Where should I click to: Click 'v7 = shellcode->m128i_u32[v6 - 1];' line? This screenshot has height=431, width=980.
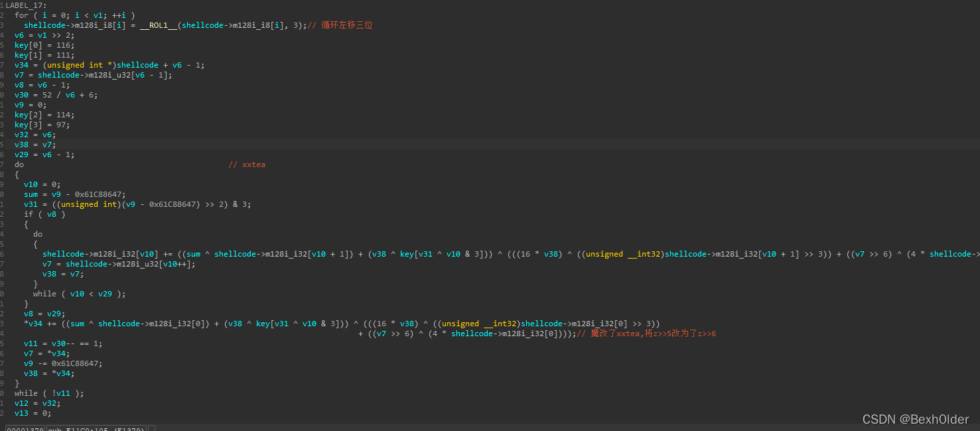coord(94,75)
